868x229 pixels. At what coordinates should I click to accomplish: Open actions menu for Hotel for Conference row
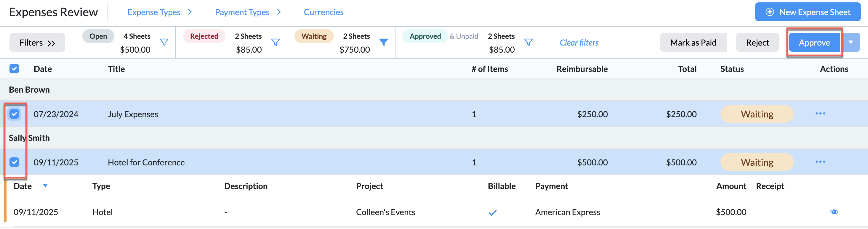(820, 162)
